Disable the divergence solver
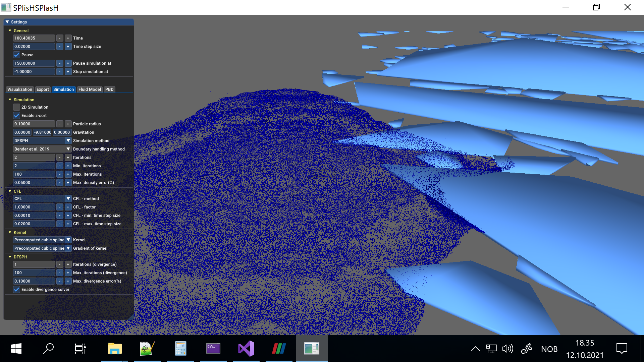 point(16,289)
